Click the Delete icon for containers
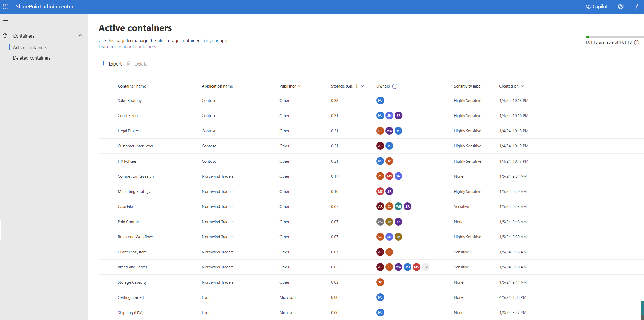 click(x=130, y=64)
